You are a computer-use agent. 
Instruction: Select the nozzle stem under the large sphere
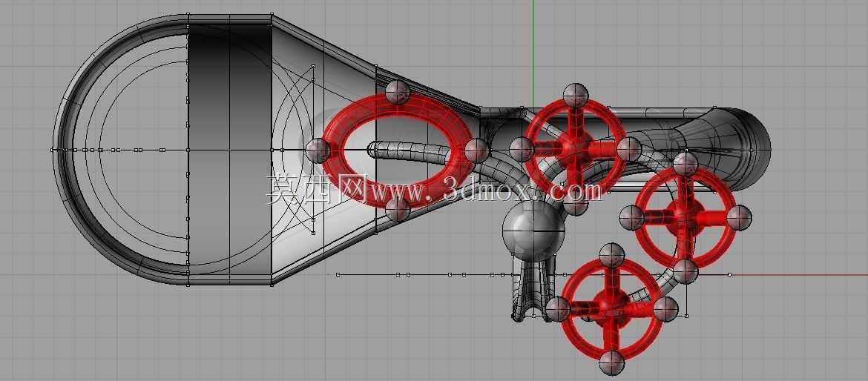pyautogui.click(x=533, y=291)
